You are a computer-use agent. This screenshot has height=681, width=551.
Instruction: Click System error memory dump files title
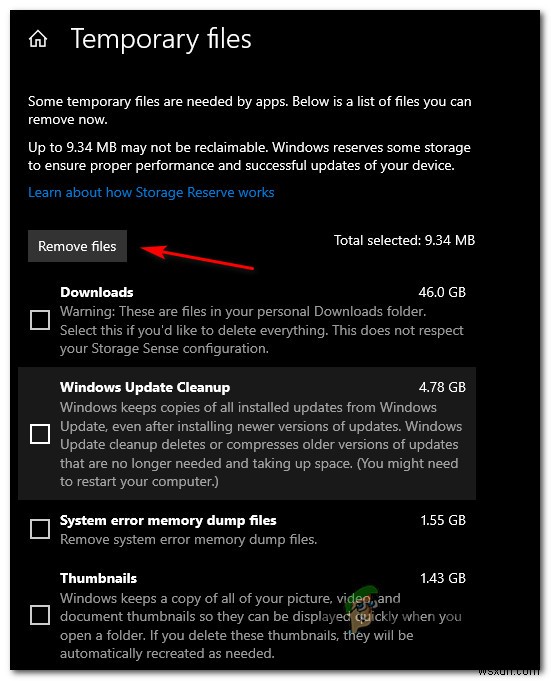pyautogui.click(x=168, y=520)
